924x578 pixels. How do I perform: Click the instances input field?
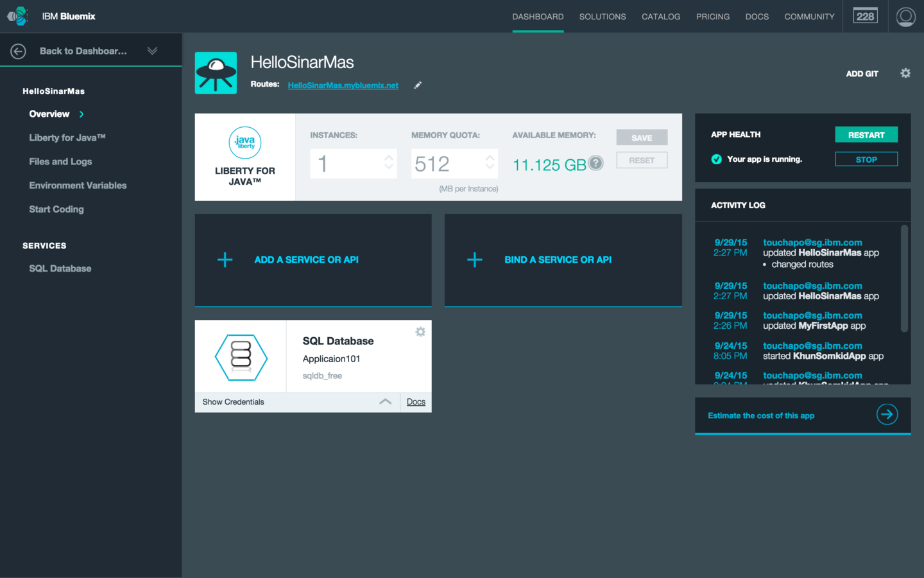[x=354, y=163]
